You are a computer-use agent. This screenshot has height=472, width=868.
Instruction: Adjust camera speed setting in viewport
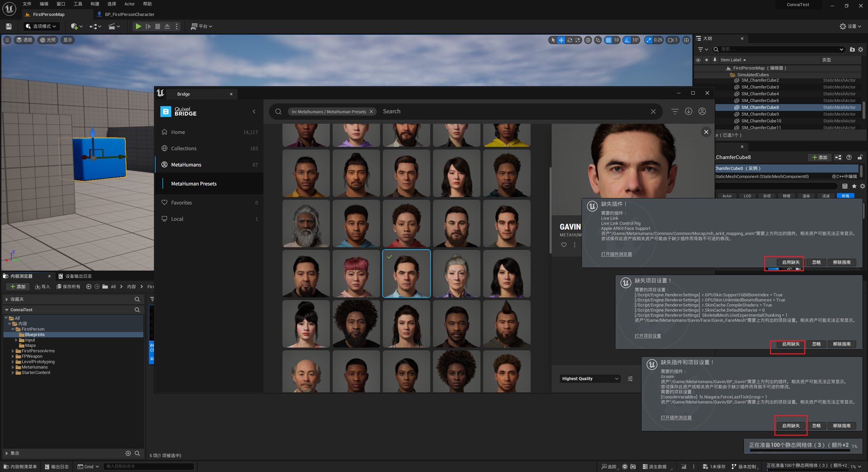tap(673, 40)
